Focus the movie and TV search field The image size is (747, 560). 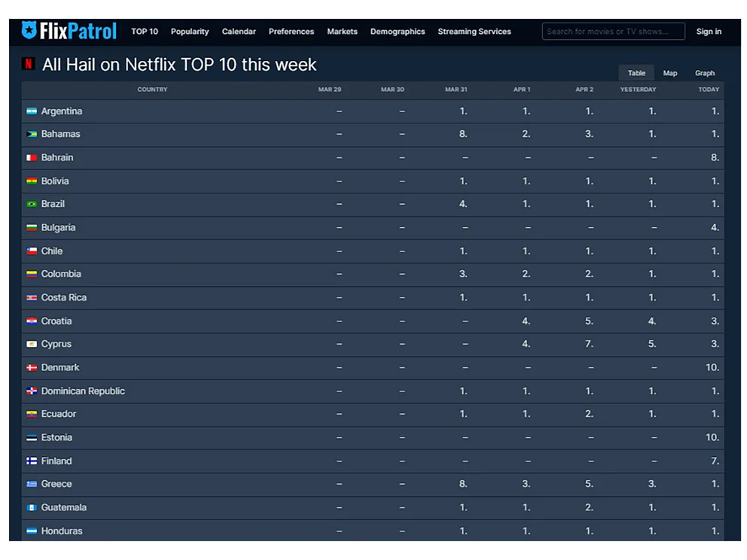(613, 32)
